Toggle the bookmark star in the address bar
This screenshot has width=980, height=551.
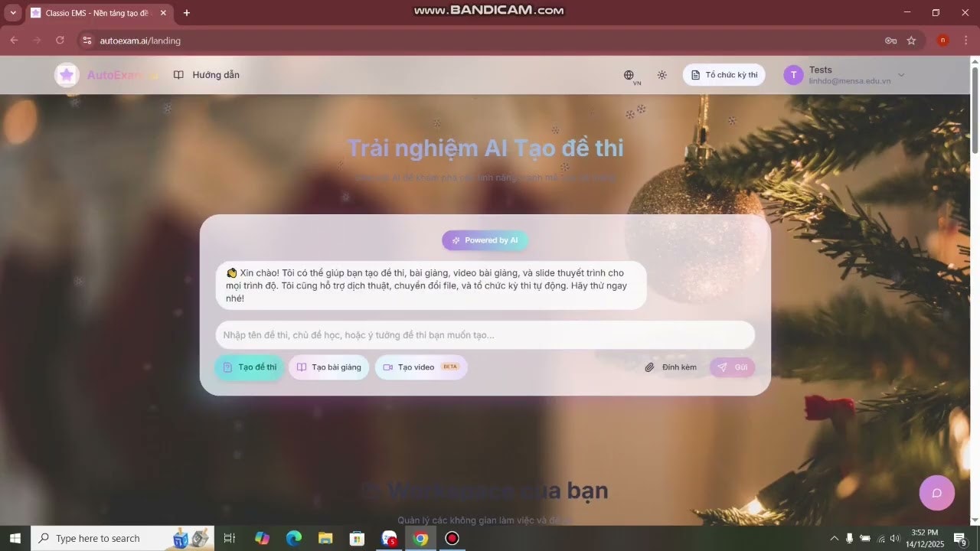point(913,41)
